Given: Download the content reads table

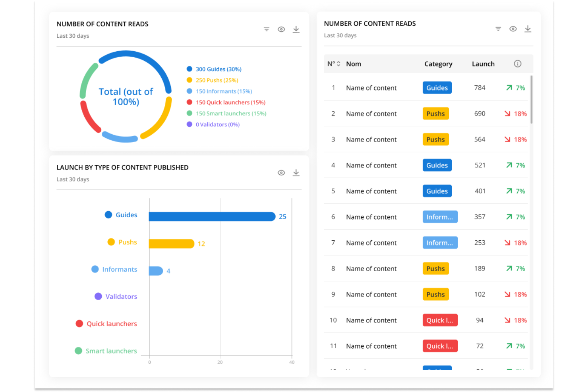Looking at the screenshot, I should [528, 29].
